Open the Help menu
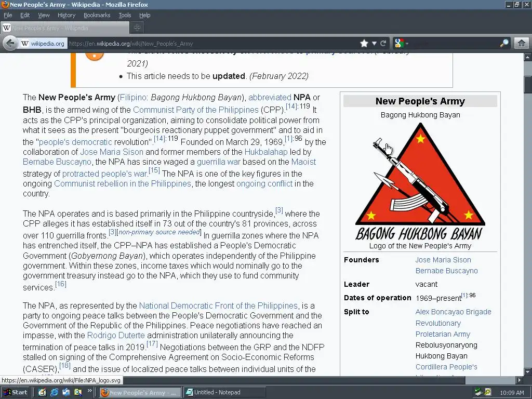The image size is (532, 399). tap(145, 15)
